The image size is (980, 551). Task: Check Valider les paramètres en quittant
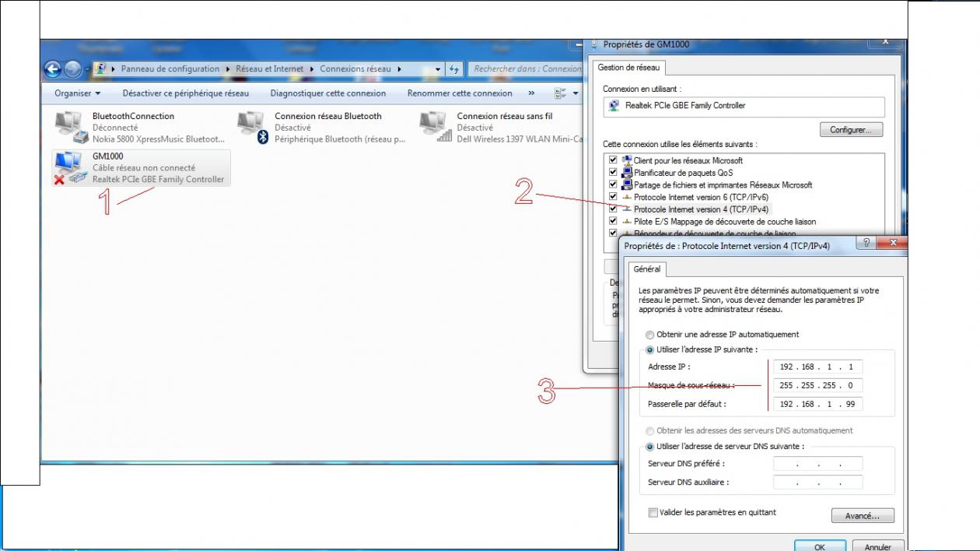click(653, 513)
